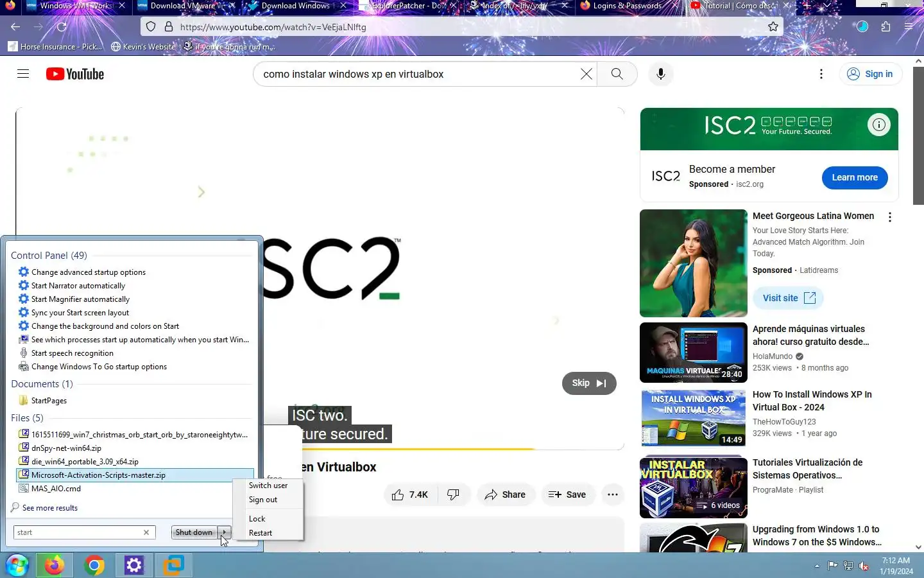Open the Firefox extensions puzzle icon
The image size is (924, 578).
886,27
